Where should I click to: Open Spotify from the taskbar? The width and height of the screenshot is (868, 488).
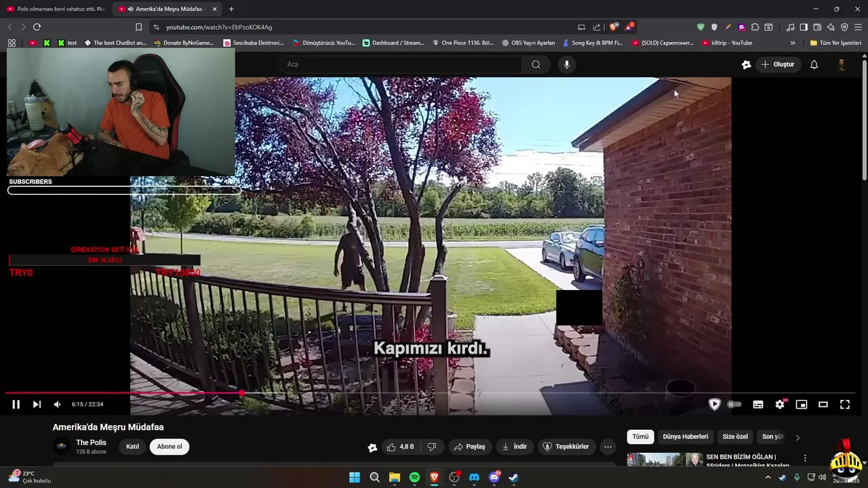[414, 477]
